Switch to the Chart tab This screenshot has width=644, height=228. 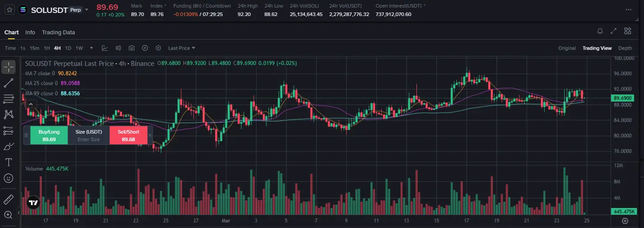(x=12, y=33)
